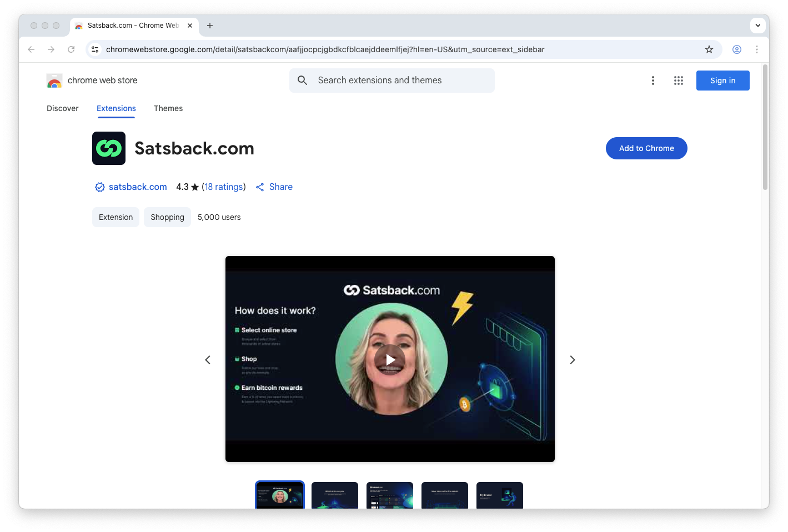Click the page vertical scrollbar
This screenshot has width=788, height=532.
[x=765, y=128]
